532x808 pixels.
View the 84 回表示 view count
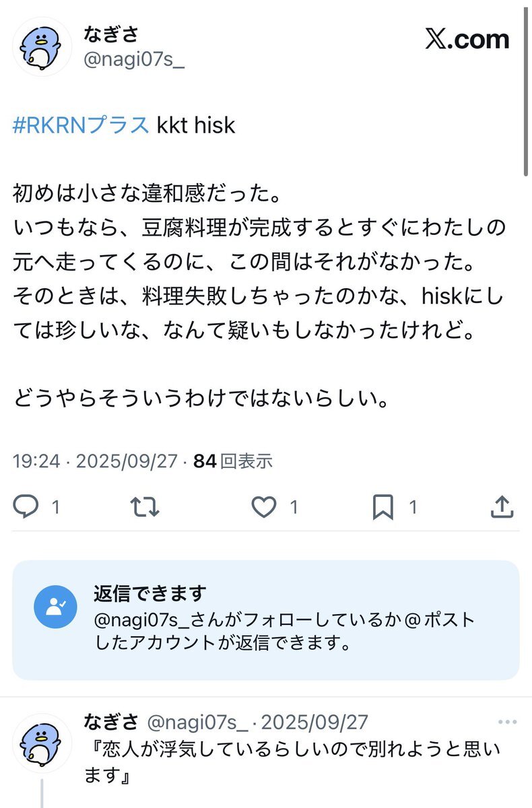233,461
